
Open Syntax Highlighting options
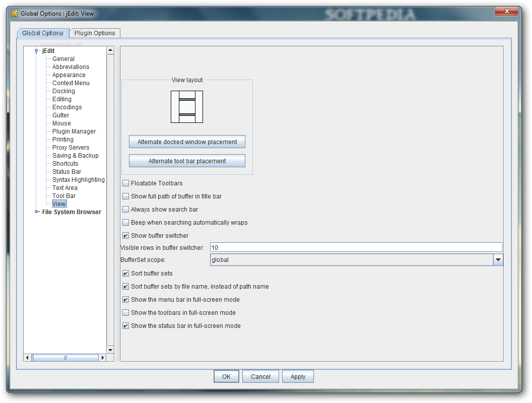(79, 180)
